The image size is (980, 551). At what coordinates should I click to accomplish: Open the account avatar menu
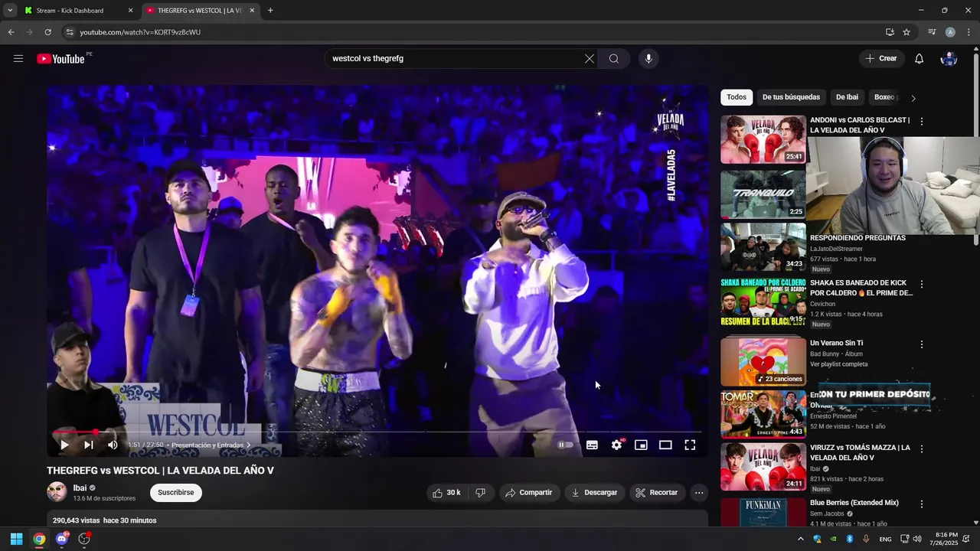coord(949,59)
